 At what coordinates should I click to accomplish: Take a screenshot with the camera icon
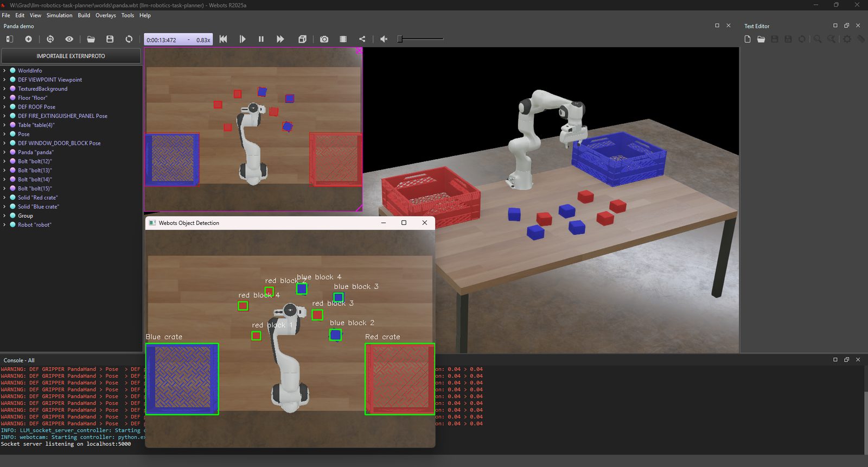click(324, 39)
